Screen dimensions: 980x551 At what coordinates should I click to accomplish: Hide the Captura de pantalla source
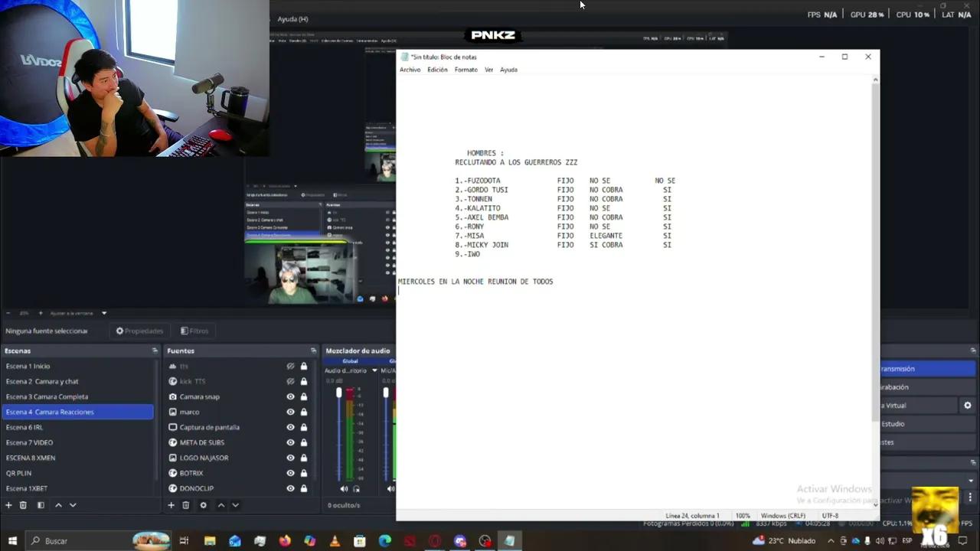pos(290,427)
